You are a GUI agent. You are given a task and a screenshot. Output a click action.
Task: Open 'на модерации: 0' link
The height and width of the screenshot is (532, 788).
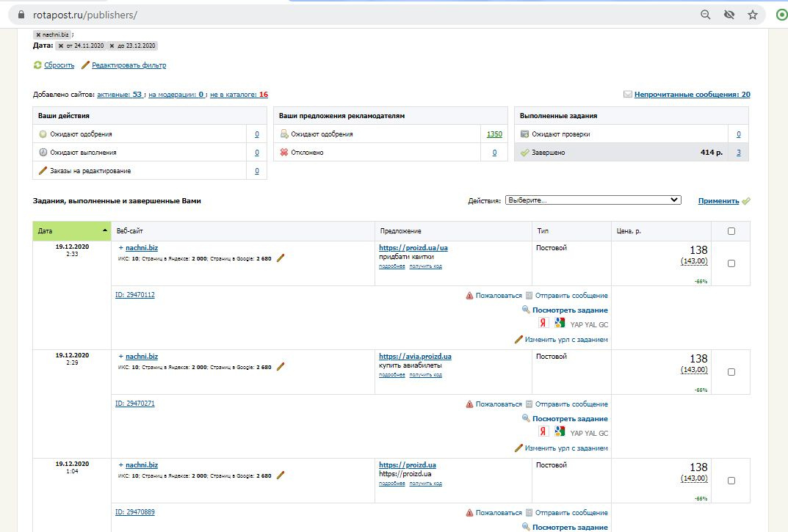176,95
